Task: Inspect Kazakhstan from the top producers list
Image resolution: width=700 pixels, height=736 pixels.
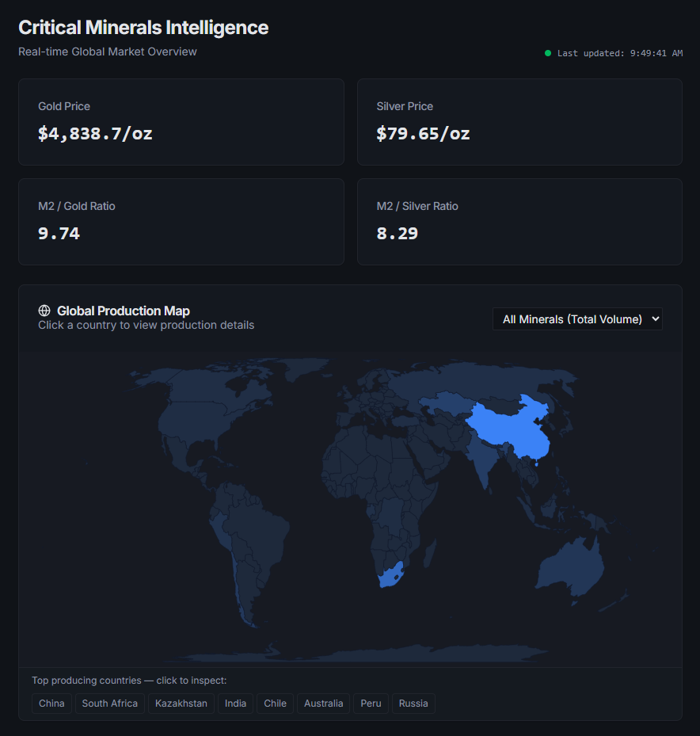Action: click(181, 704)
